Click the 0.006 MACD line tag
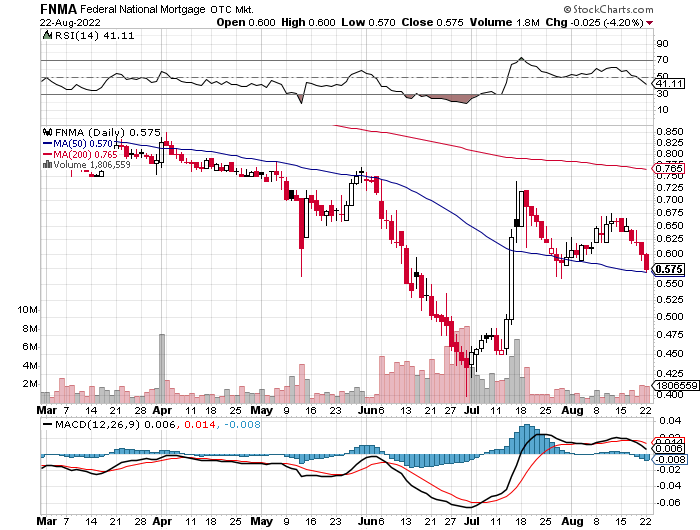Viewport: 700px width, 530px height. point(669,448)
